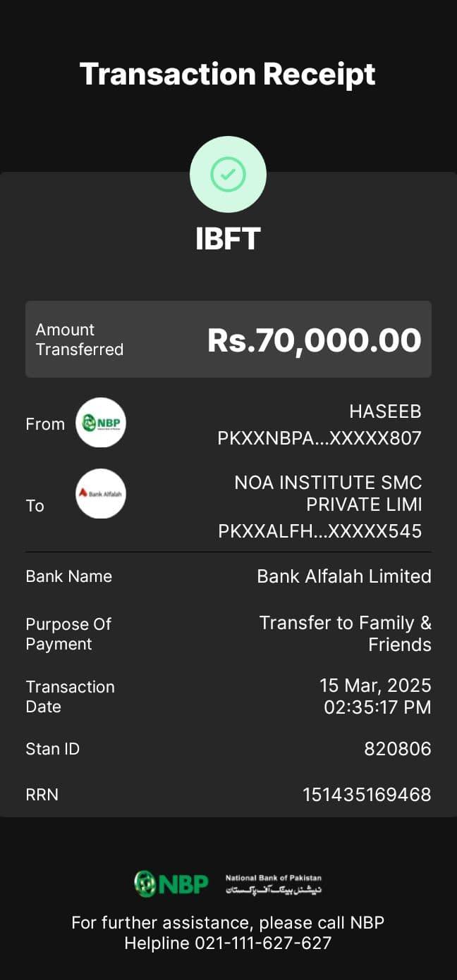Click the Amount Transferred label
This screenshot has height=980, width=457.
point(79,340)
